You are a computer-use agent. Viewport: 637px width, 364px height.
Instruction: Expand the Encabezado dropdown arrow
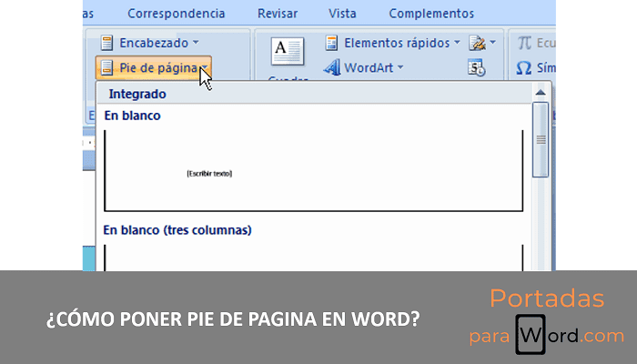[196, 42]
